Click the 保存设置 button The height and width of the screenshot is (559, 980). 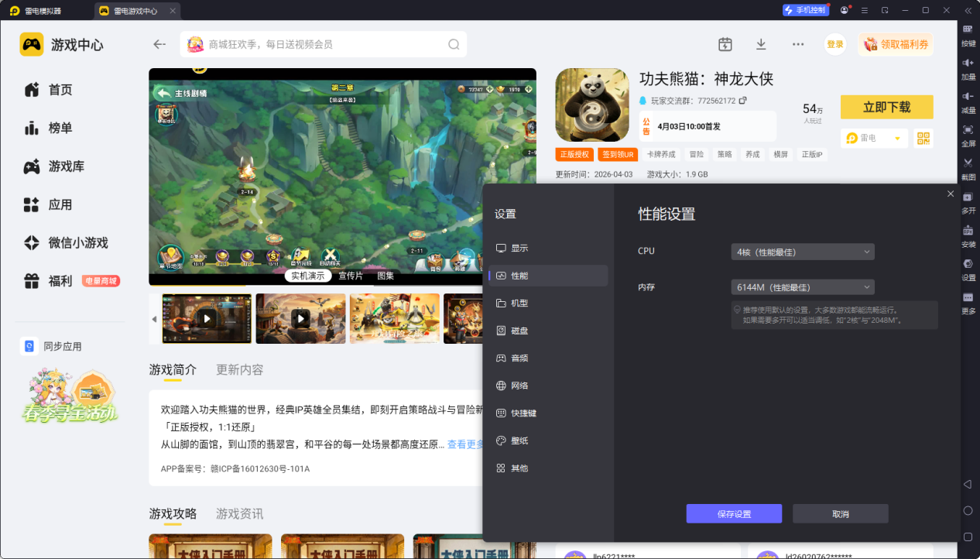(x=733, y=514)
